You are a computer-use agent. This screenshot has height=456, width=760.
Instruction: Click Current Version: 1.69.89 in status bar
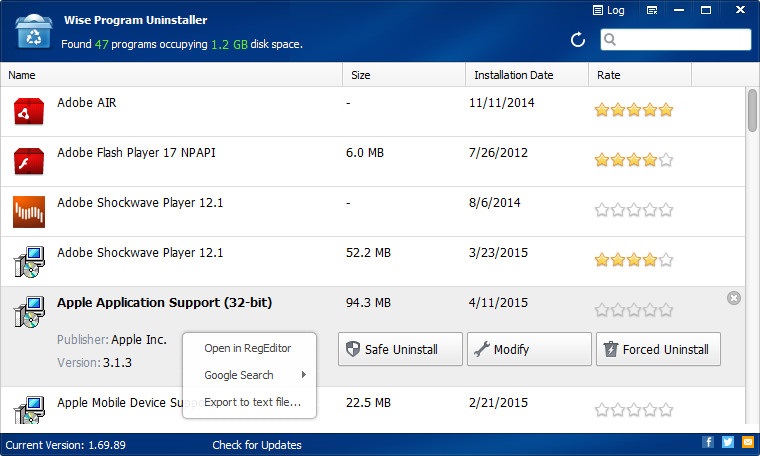[x=65, y=445]
